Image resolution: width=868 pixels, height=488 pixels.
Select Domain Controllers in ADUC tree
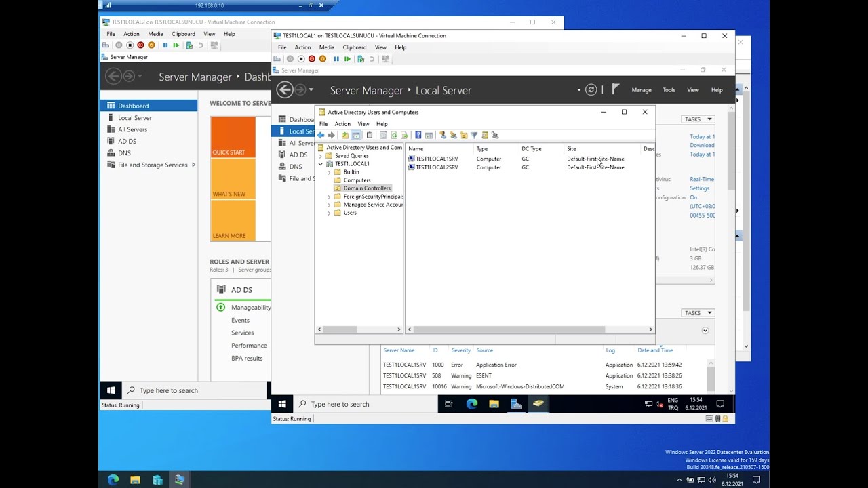(x=367, y=188)
